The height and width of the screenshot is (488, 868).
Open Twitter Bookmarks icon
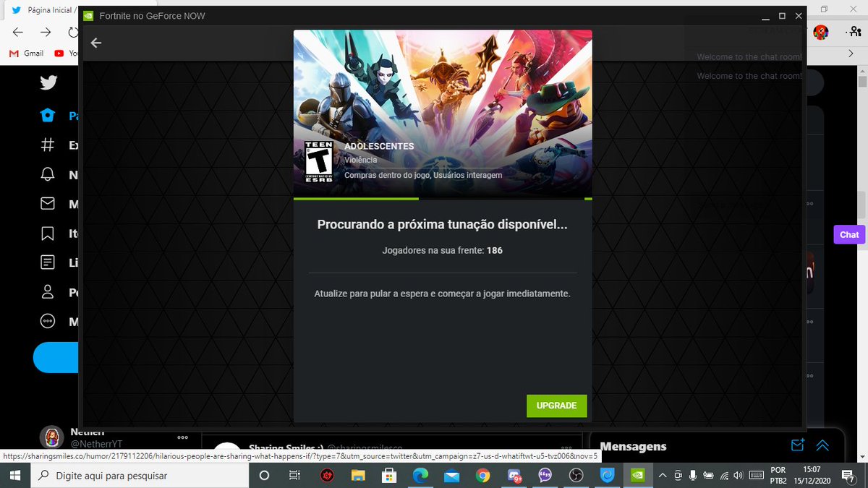[x=48, y=234]
